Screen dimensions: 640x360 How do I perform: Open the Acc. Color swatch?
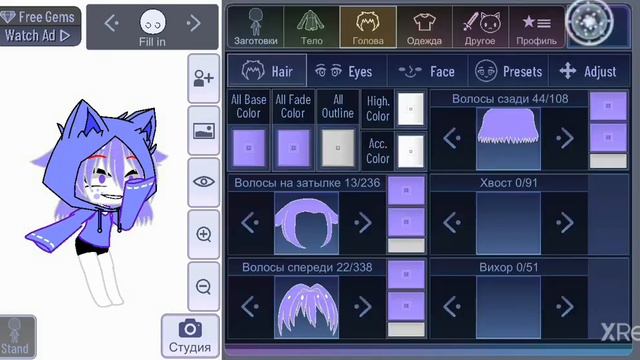[411, 151]
